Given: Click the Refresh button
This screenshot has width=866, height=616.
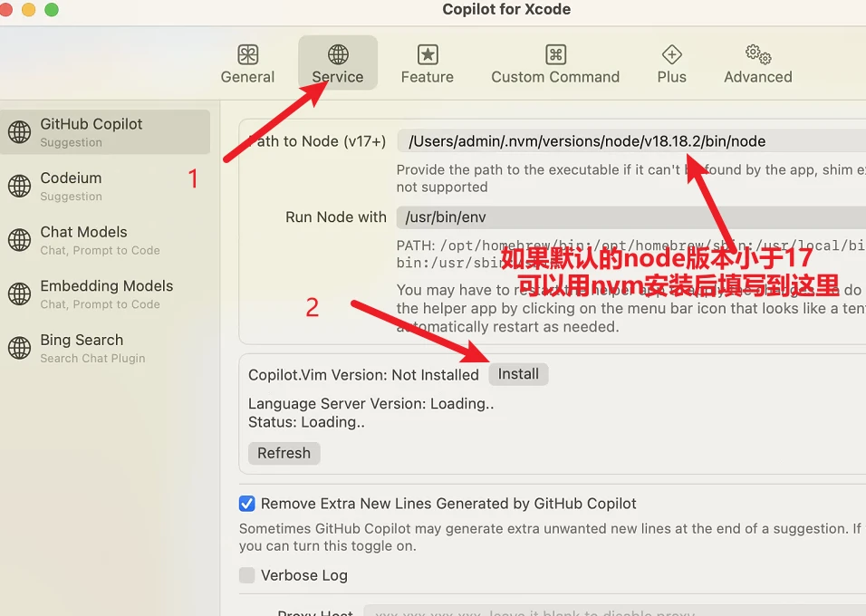Looking at the screenshot, I should pos(284,453).
